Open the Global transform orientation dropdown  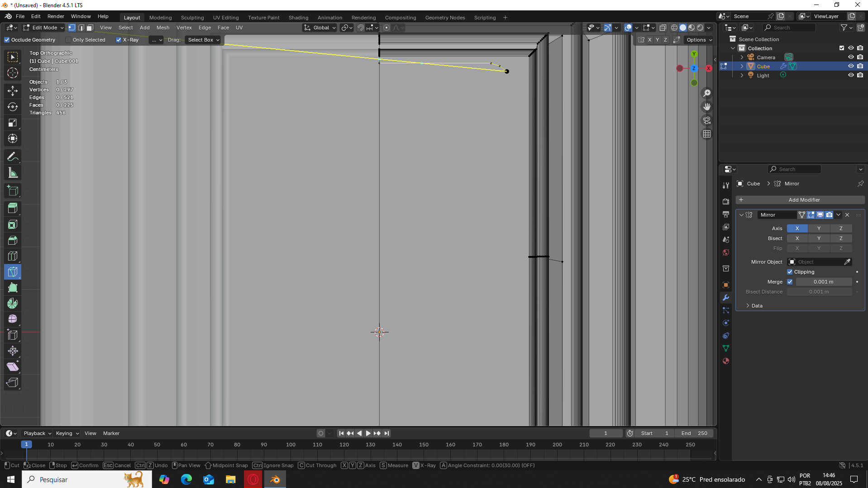pos(320,28)
